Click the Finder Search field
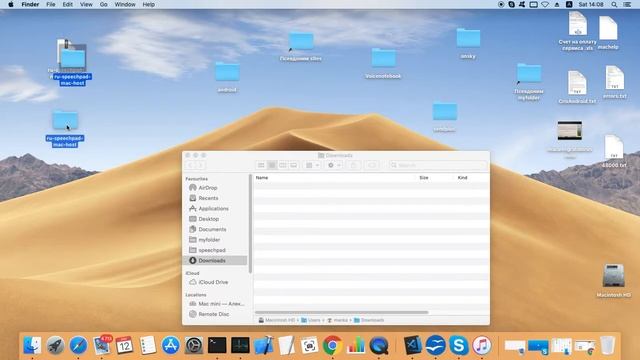The height and width of the screenshot is (360, 640). pyautogui.click(x=437, y=165)
